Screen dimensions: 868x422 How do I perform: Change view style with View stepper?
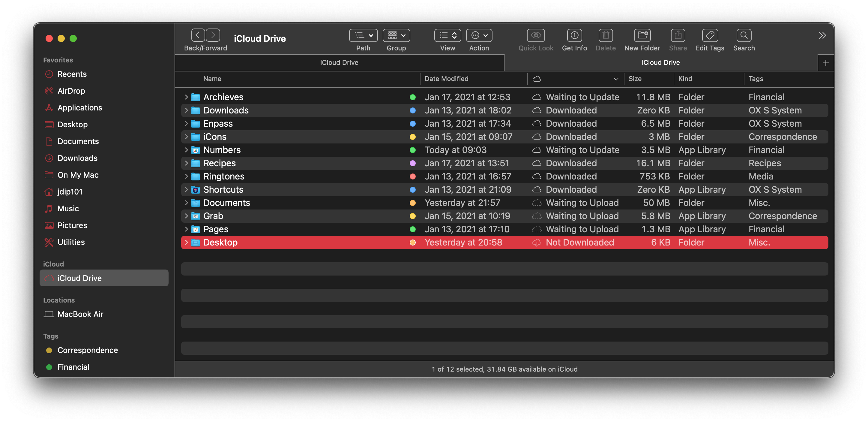(447, 35)
